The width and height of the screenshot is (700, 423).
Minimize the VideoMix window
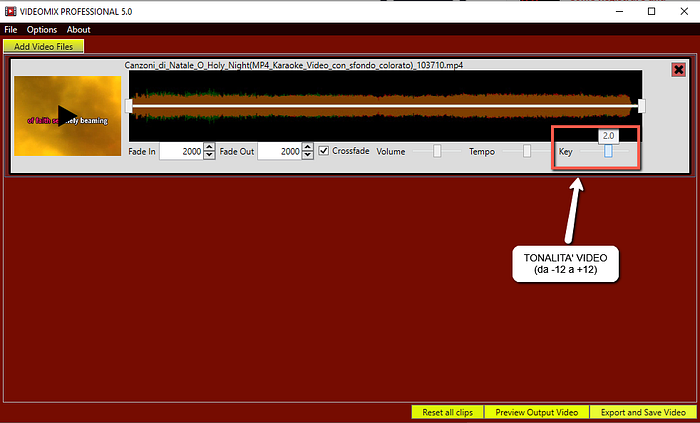pos(619,12)
